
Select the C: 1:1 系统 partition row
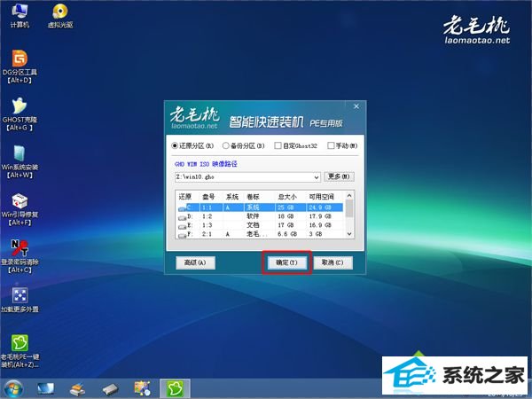pyautogui.click(x=260, y=207)
